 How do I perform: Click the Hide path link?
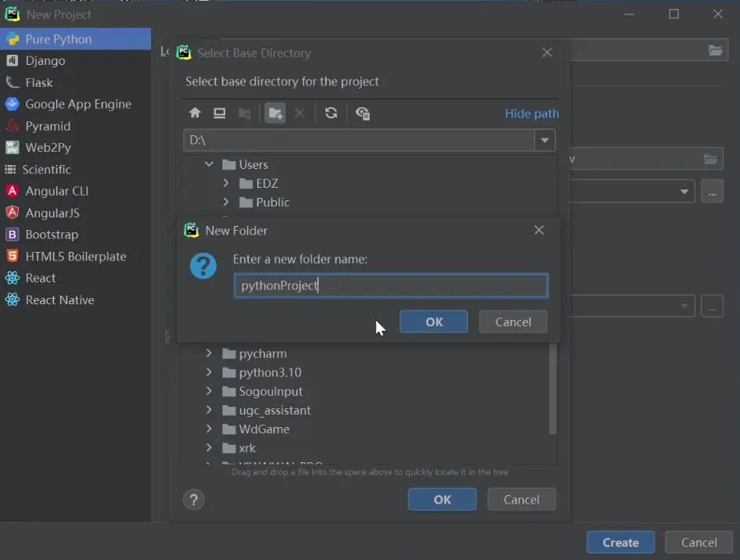click(531, 113)
